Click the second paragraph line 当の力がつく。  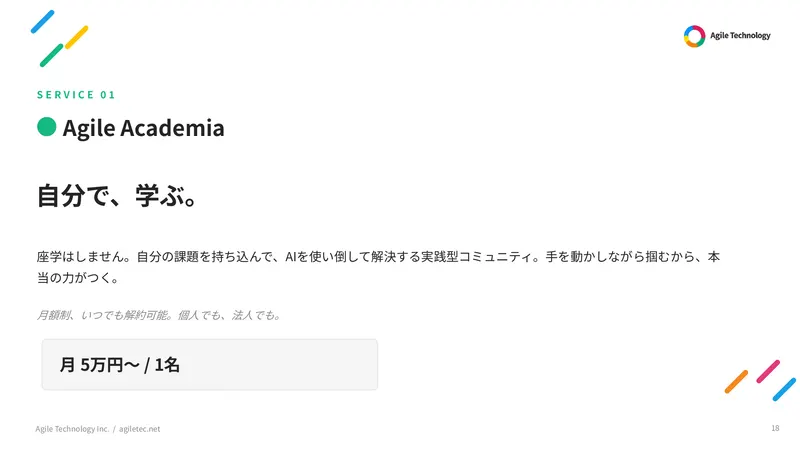coord(78,278)
